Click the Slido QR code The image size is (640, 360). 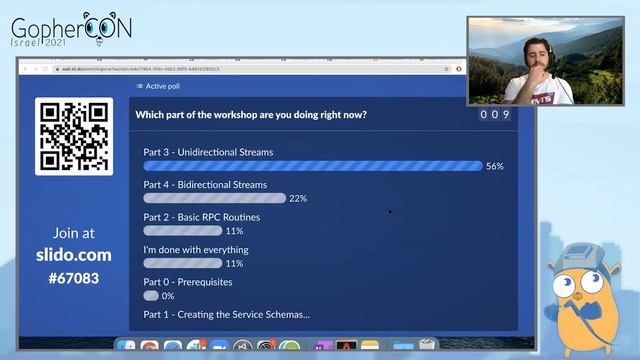[x=74, y=136]
